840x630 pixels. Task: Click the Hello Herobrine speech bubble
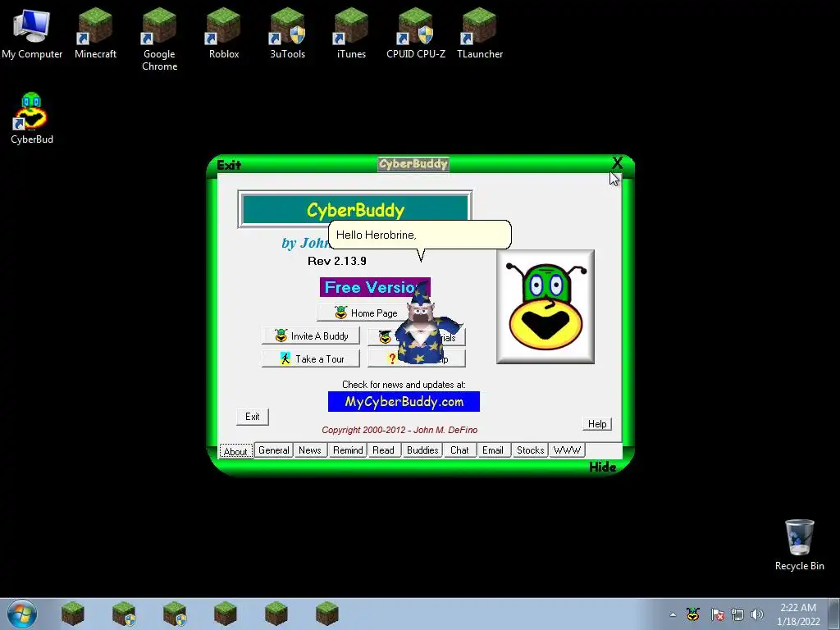[x=420, y=235]
